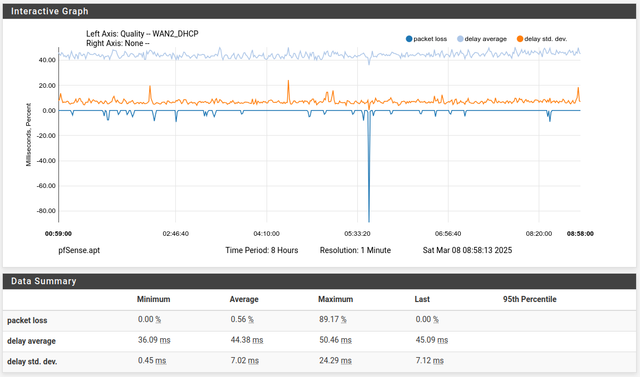The height and width of the screenshot is (377, 640).
Task: Click the Maximum column header
Action: (336, 299)
